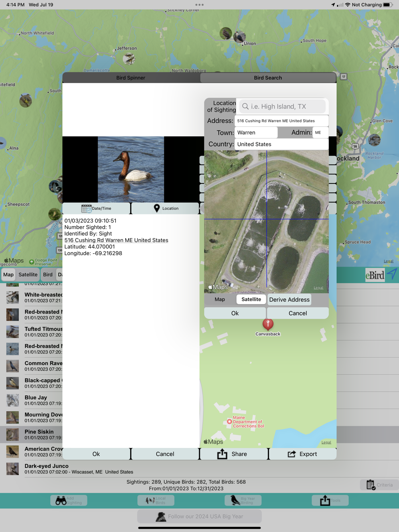
Task: Tap the bird marker near Glen Cove
Action: (x=374, y=140)
